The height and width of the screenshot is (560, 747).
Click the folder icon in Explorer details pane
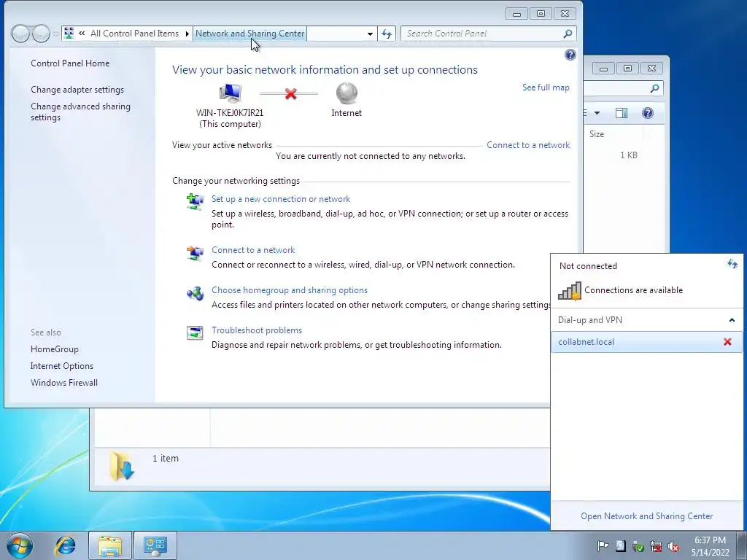tap(122, 466)
